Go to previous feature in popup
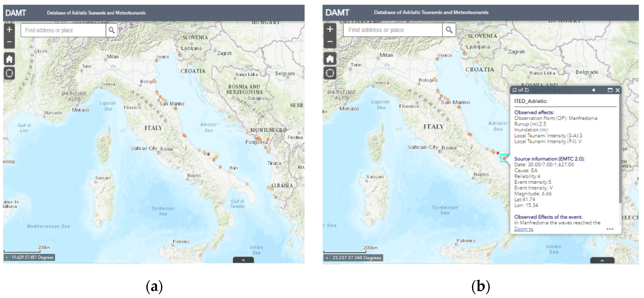 (x=593, y=90)
